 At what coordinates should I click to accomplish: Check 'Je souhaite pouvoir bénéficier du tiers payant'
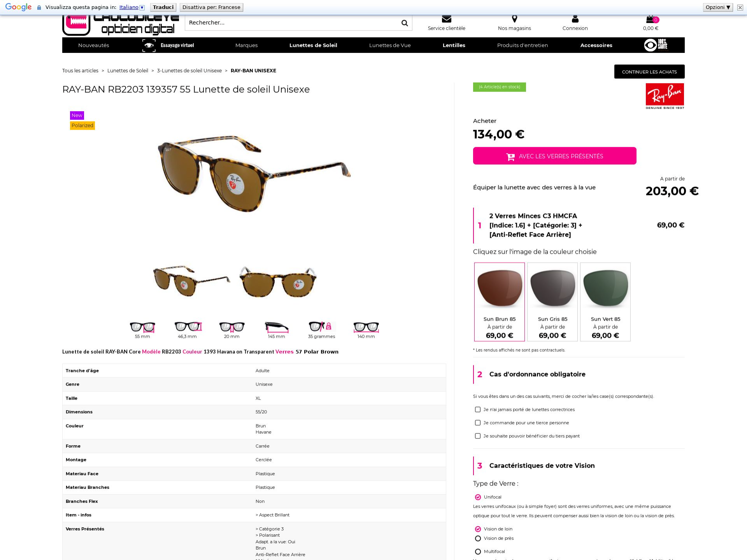click(x=478, y=436)
